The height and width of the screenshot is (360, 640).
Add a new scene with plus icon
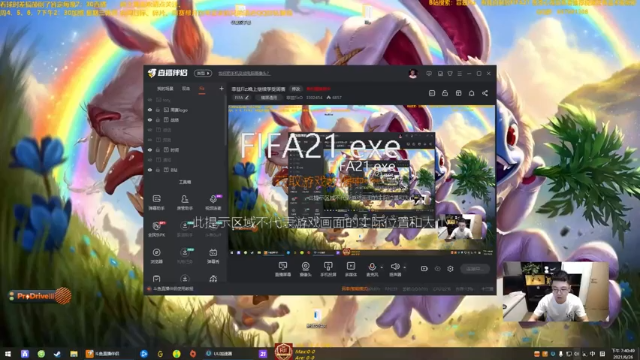click(x=221, y=89)
